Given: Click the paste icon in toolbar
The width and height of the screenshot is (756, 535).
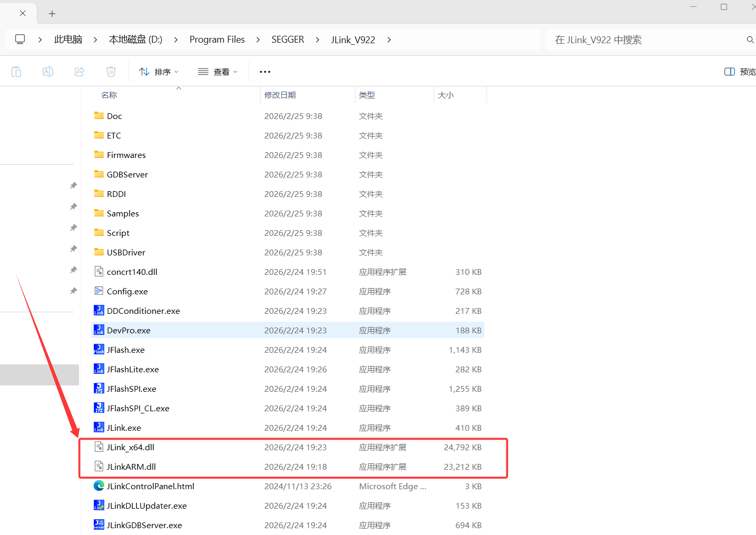Looking at the screenshot, I should 16,72.
